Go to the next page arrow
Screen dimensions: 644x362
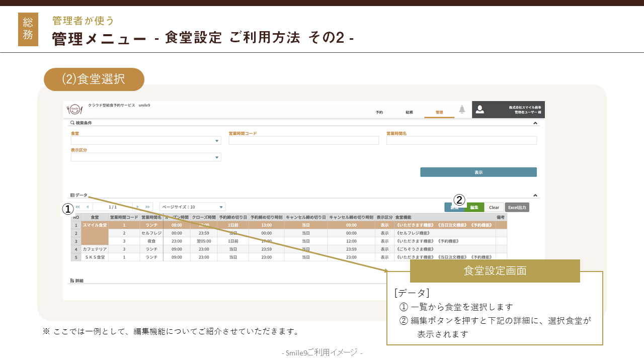pyautogui.click(x=138, y=207)
